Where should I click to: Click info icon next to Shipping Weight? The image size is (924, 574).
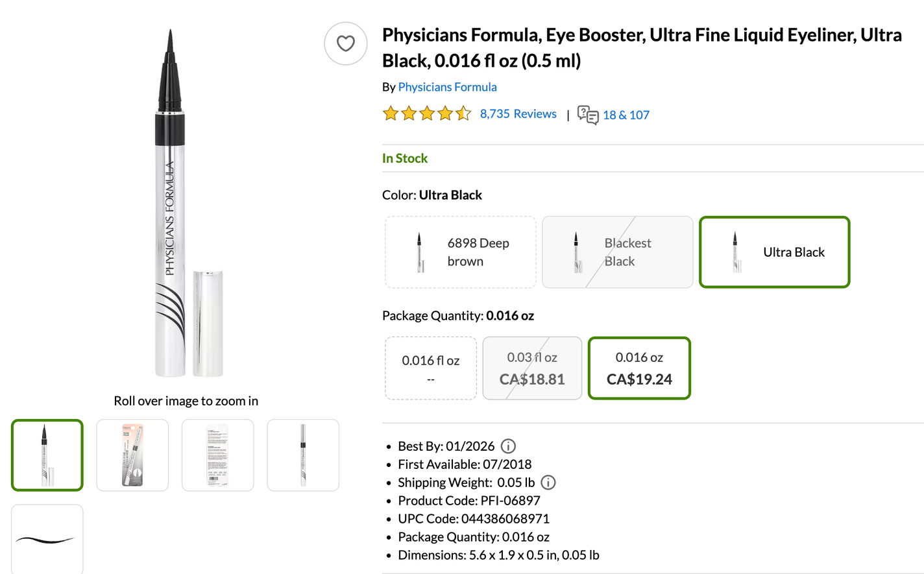point(548,483)
